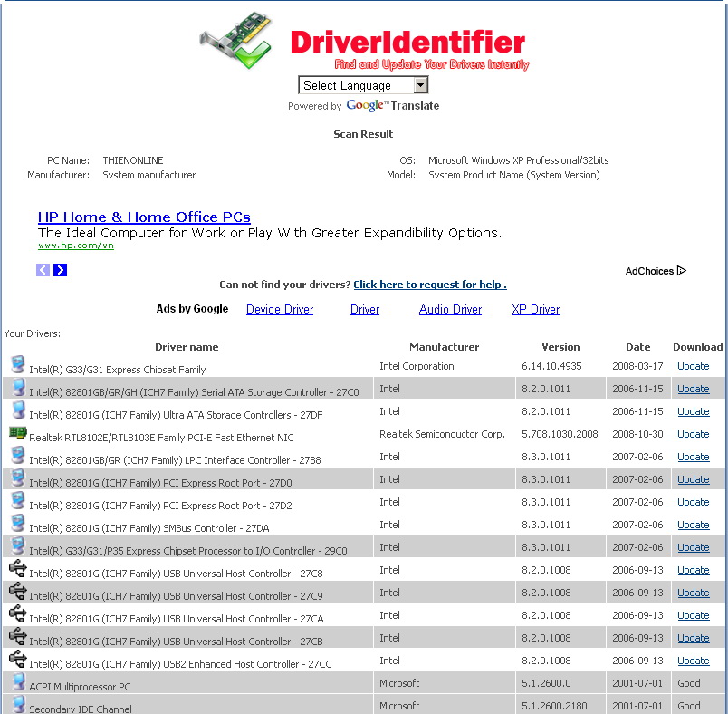Click Realtek Ethernet NIC network card icon

click(18, 433)
